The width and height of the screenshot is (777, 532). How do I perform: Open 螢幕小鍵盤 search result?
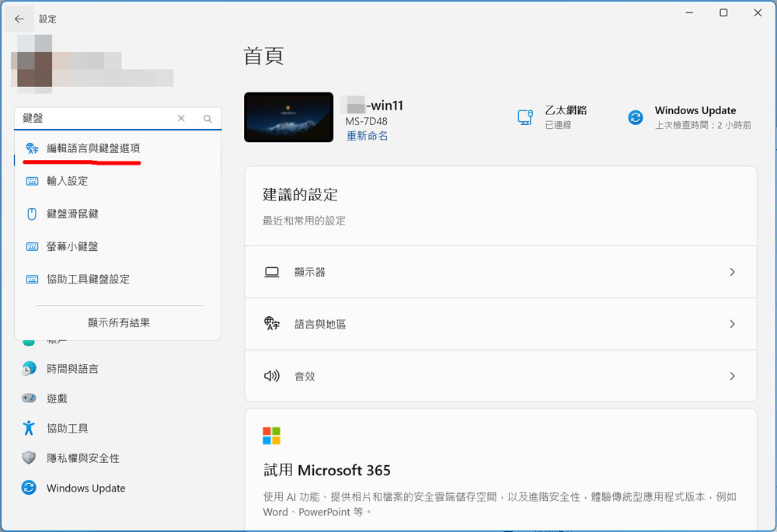(118, 247)
